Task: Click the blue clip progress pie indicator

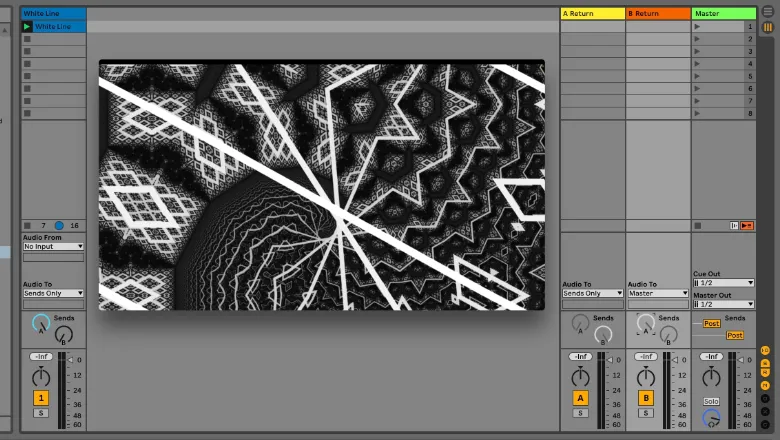Action: point(59,226)
